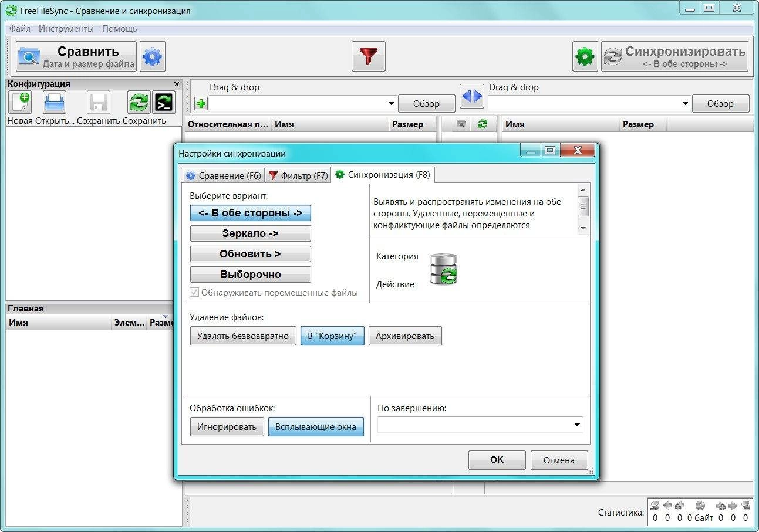Select the Обновить sync variant
The width and height of the screenshot is (759, 532).
pos(250,254)
